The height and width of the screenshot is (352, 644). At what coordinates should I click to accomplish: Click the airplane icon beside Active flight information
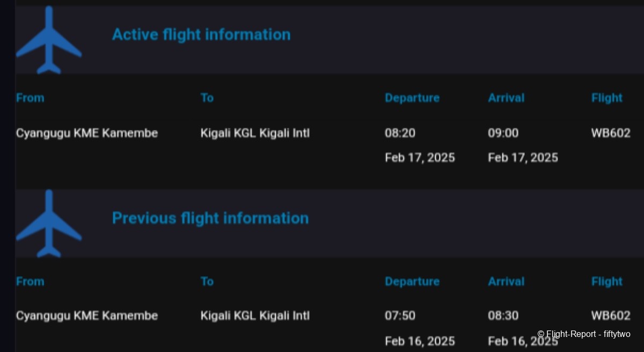pyautogui.click(x=49, y=40)
